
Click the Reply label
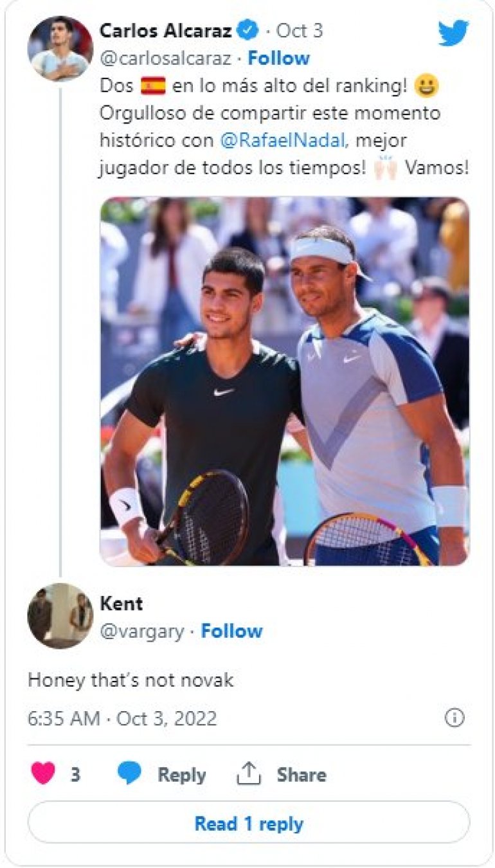(182, 775)
